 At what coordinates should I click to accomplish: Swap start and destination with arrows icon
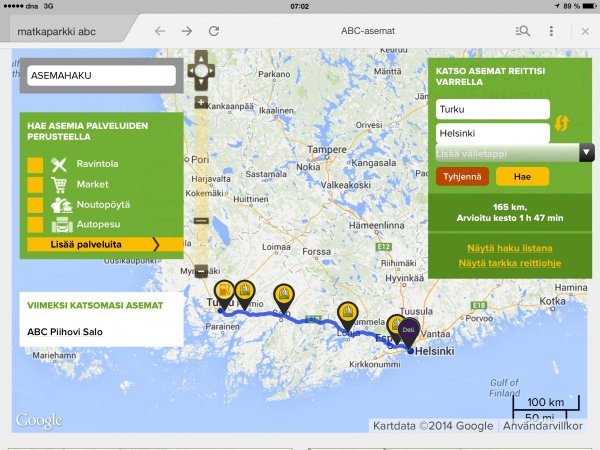[562, 122]
